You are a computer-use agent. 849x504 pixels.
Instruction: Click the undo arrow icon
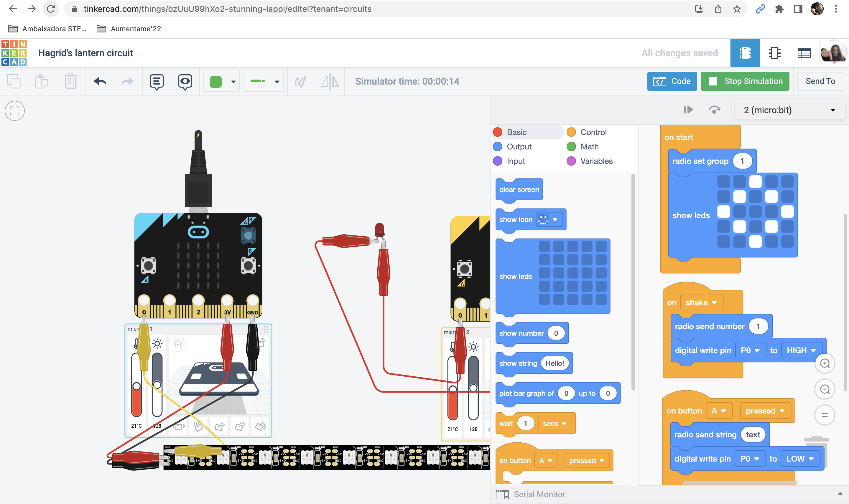[100, 82]
